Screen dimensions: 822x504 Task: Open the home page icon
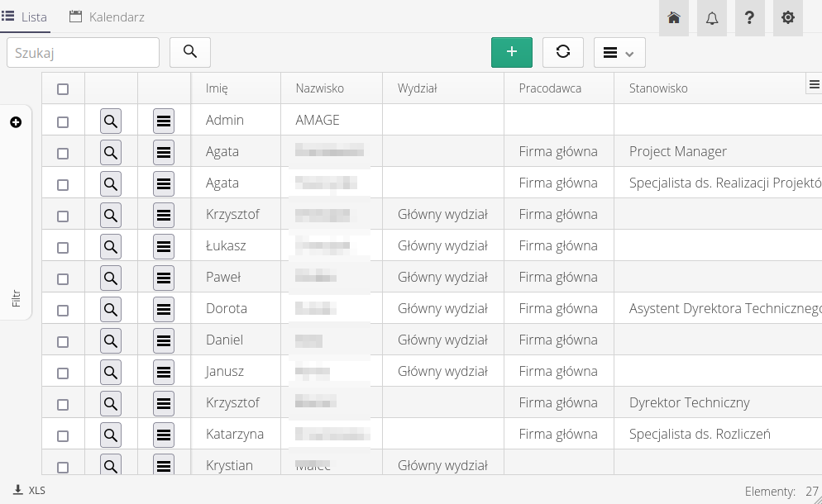coord(674,17)
